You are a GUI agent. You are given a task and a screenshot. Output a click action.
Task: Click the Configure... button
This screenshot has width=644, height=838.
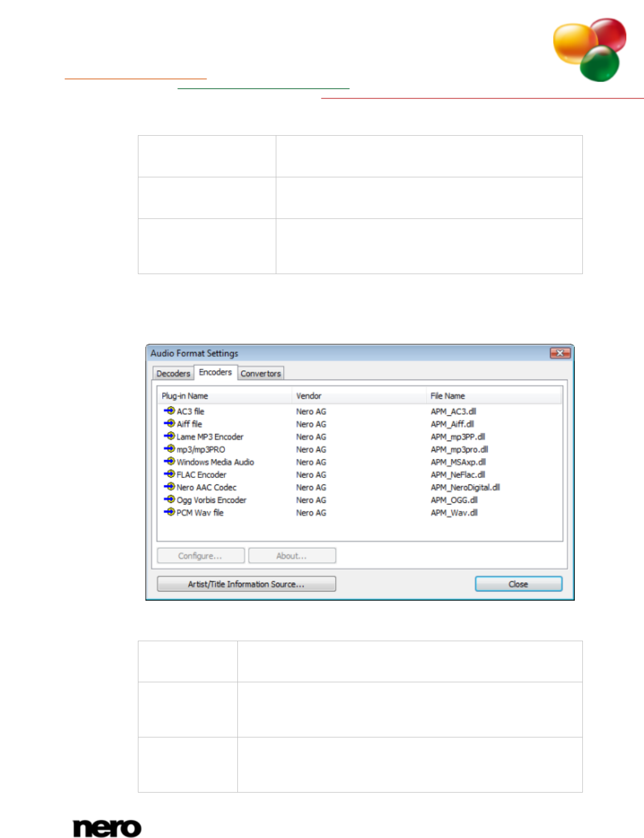[201, 556]
